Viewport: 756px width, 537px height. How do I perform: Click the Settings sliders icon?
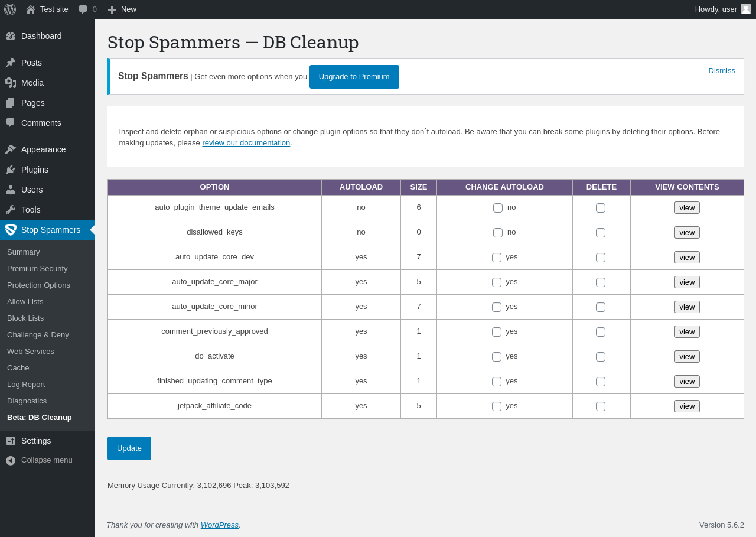pyautogui.click(x=11, y=441)
